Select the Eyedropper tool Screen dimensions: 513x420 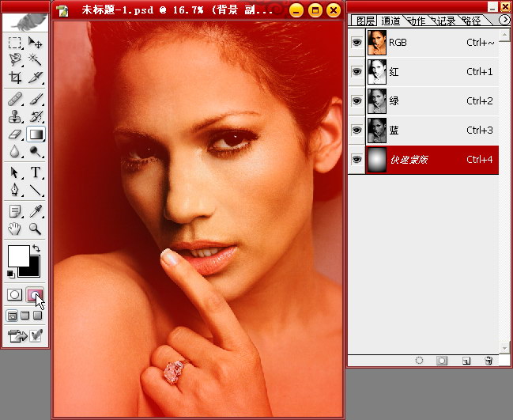tap(35, 211)
